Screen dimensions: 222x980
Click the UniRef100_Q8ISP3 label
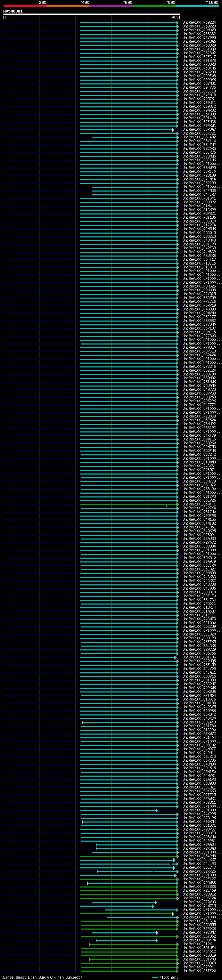[x=199, y=496]
